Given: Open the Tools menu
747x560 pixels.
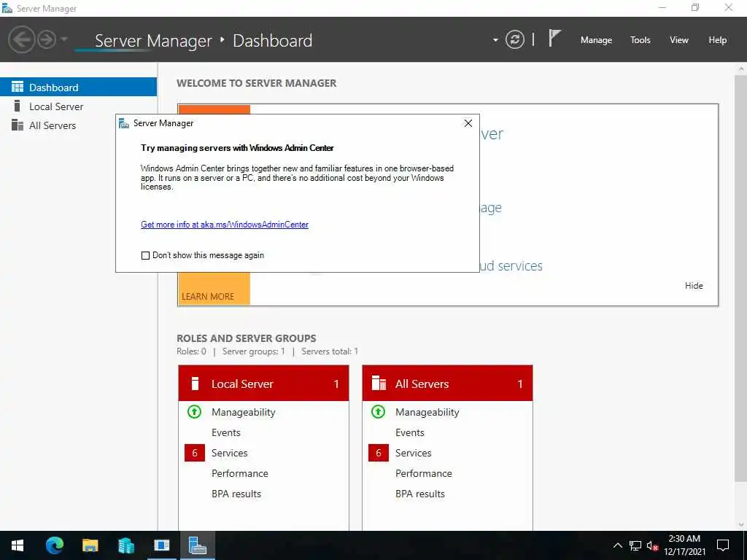Looking at the screenshot, I should (x=640, y=40).
